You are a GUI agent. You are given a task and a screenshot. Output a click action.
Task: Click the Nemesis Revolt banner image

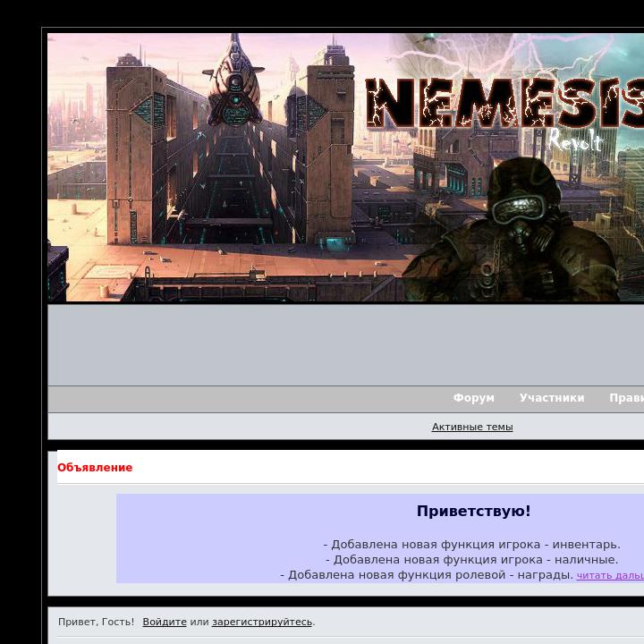pos(346,167)
